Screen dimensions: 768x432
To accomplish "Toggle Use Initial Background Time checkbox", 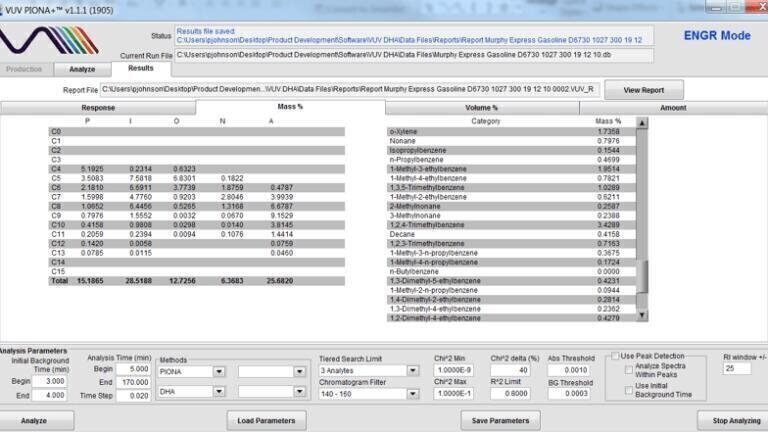I will (629, 390).
